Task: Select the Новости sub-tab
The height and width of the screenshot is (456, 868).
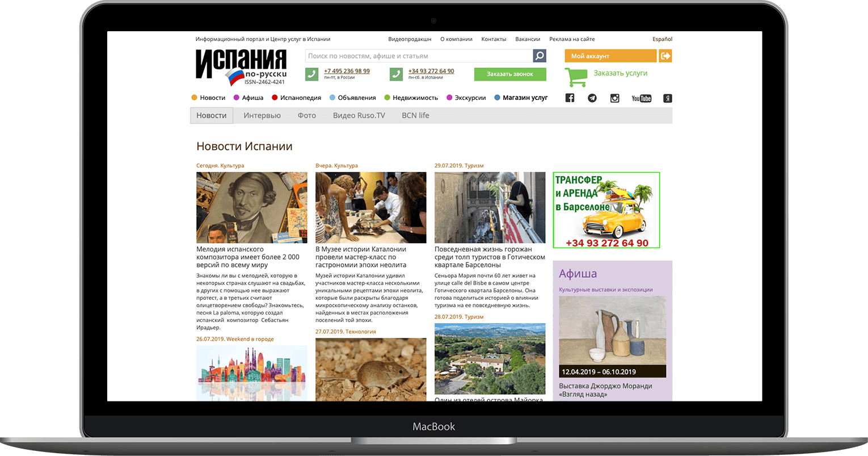Action: [212, 115]
